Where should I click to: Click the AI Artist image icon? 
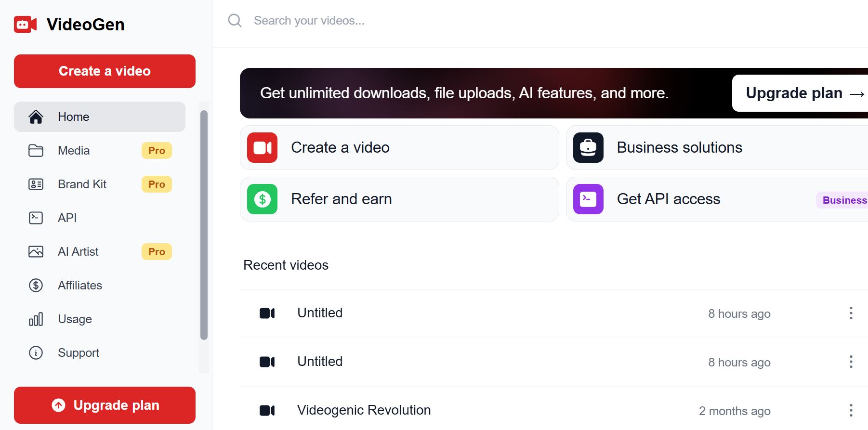click(x=36, y=252)
